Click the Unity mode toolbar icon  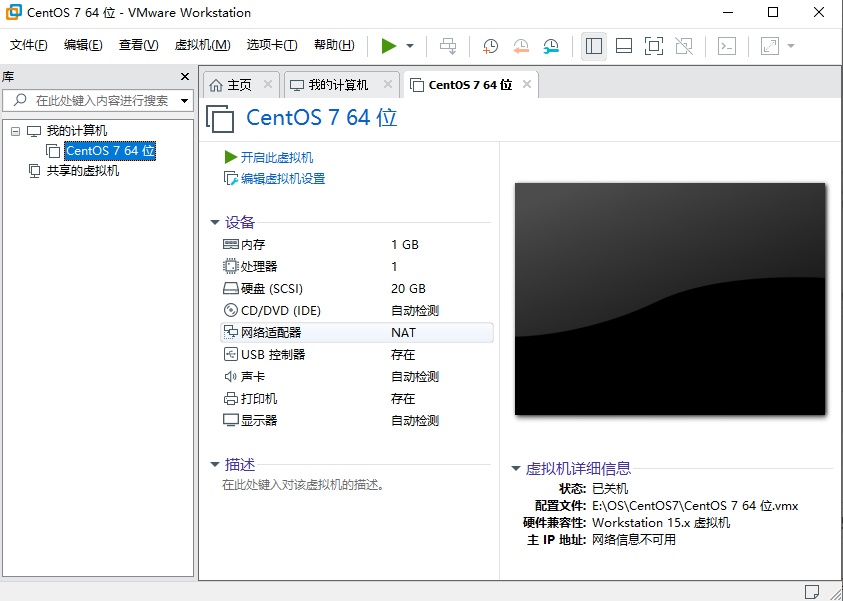(x=684, y=46)
